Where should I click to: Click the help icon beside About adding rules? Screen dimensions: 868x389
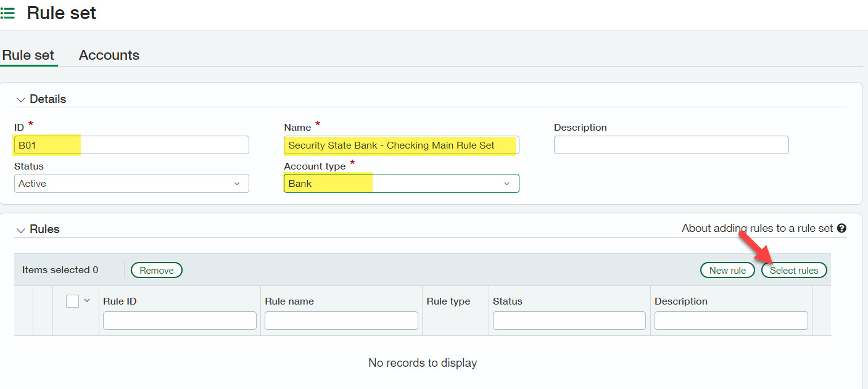pyautogui.click(x=841, y=228)
